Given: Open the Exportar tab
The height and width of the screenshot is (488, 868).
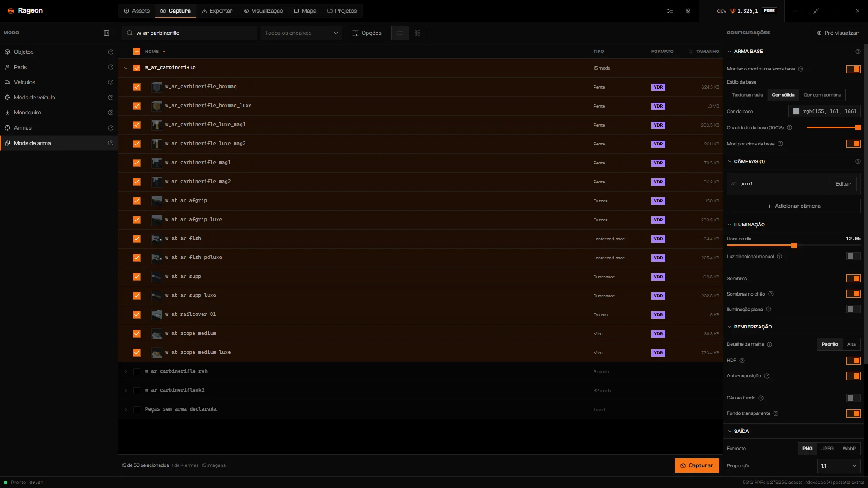Looking at the screenshot, I should click(x=217, y=11).
